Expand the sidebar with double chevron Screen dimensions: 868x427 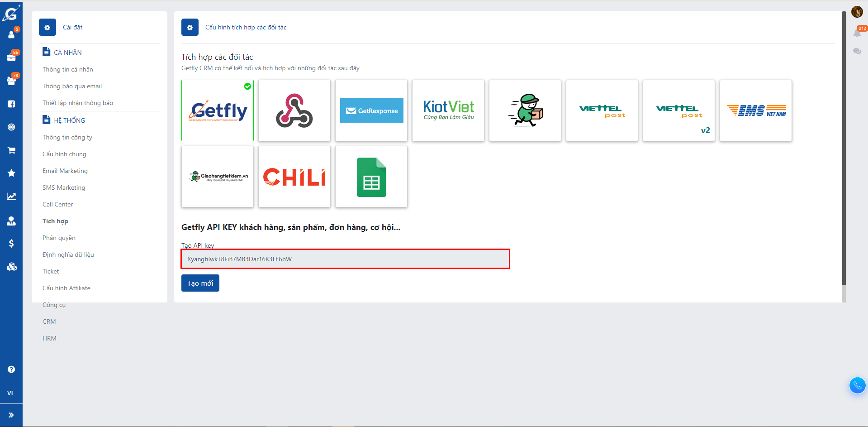11,415
